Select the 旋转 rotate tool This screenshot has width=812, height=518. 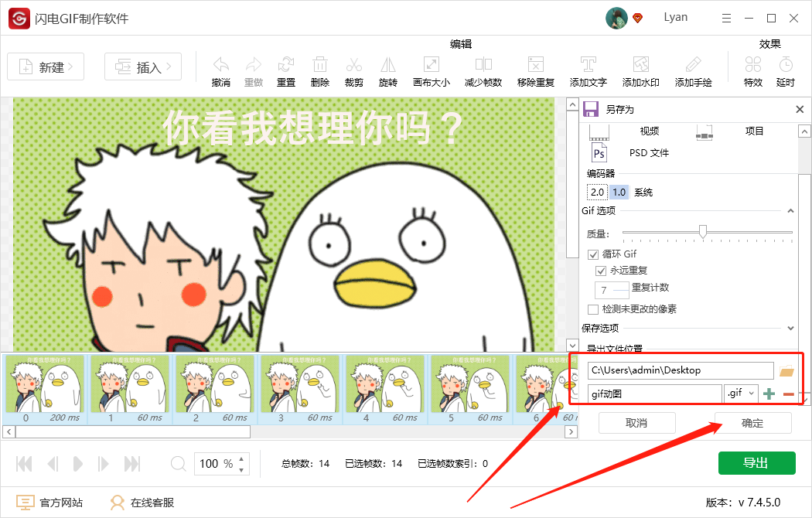pos(388,65)
